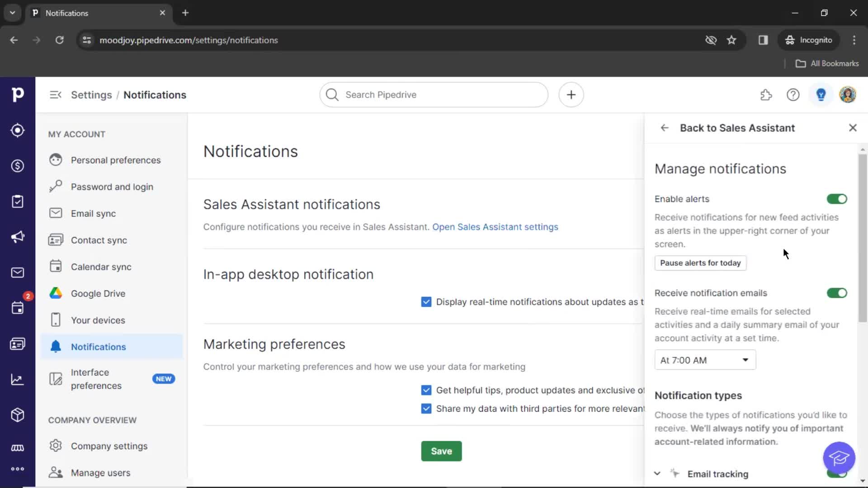The height and width of the screenshot is (488, 868).
Task: Search Pipedrive using search field
Action: pos(434,95)
